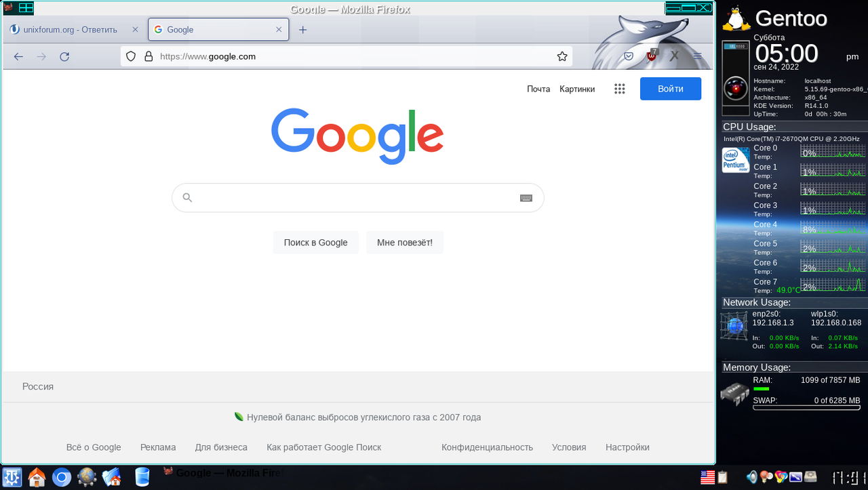Open a new tab with plus button
The height and width of the screenshot is (490, 868).
[303, 30]
